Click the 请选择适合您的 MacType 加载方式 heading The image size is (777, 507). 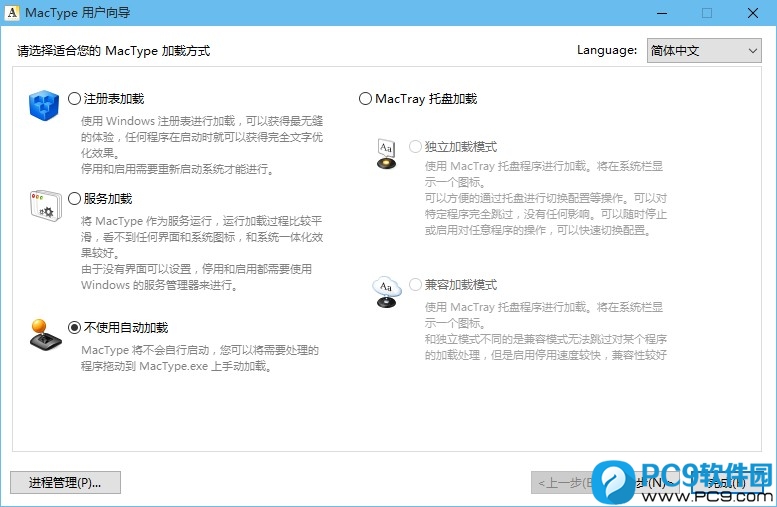coord(113,51)
